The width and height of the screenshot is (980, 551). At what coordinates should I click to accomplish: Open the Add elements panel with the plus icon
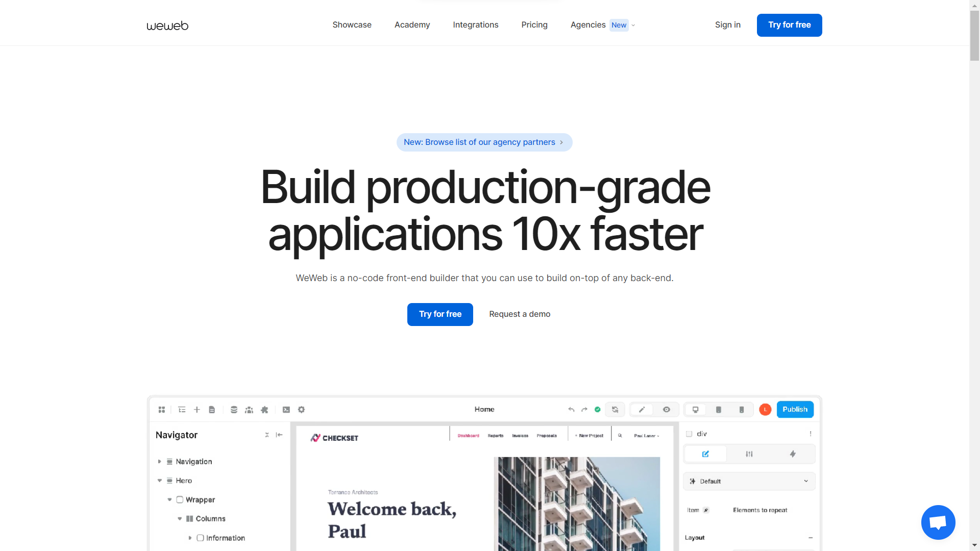tap(197, 410)
